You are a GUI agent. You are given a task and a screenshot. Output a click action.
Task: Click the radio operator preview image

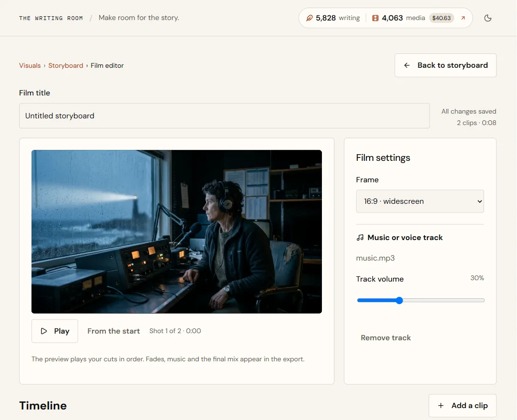[176, 231]
